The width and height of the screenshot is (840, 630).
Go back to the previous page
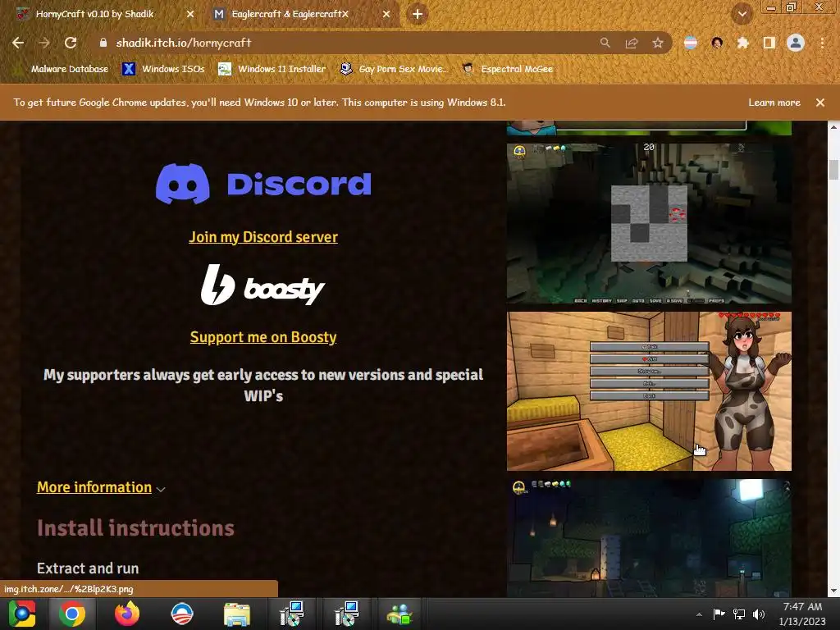[18, 43]
